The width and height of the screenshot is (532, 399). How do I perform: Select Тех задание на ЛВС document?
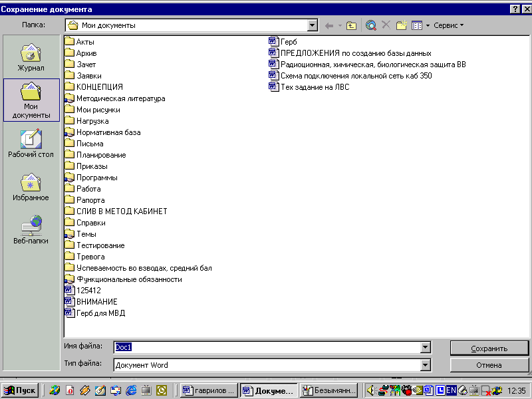pyautogui.click(x=309, y=87)
